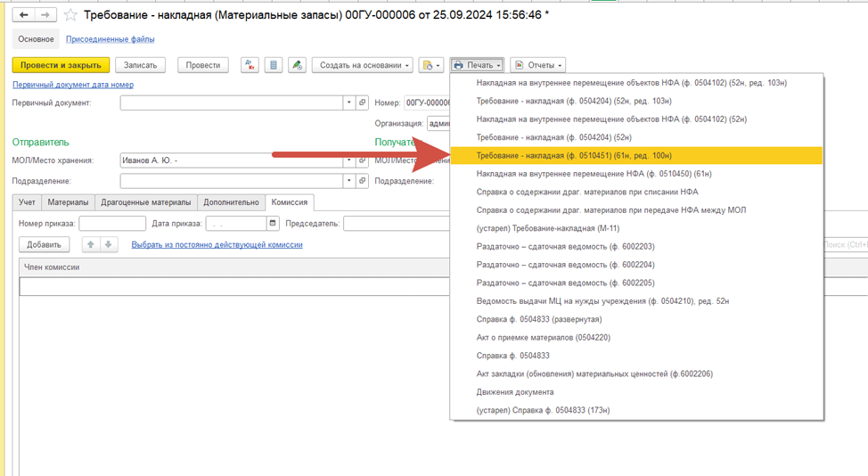The width and height of the screenshot is (868, 476).
Task: Move commission member up with the arrow icon
Action: (91, 244)
